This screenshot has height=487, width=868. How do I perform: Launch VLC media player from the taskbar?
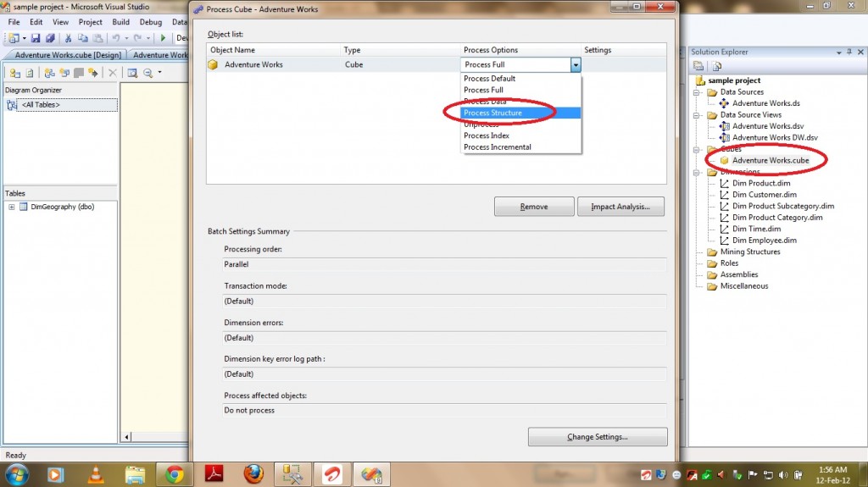click(95, 473)
